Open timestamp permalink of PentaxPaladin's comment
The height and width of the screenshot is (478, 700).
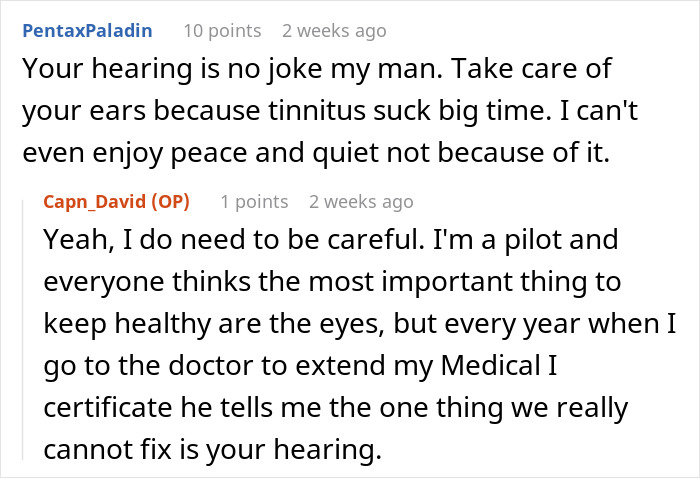pyautogui.click(x=333, y=29)
